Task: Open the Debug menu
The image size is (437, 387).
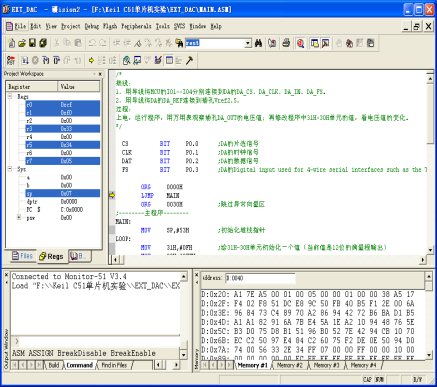Action: (92, 26)
